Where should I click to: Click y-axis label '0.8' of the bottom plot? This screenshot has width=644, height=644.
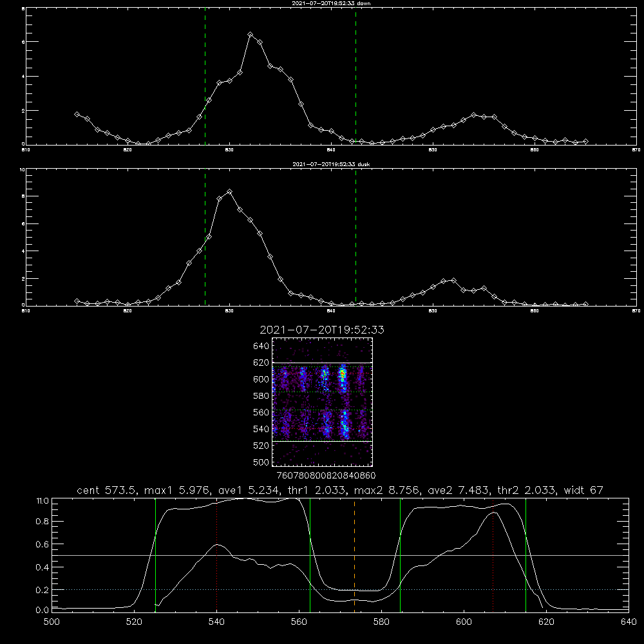tap(43, 521)
